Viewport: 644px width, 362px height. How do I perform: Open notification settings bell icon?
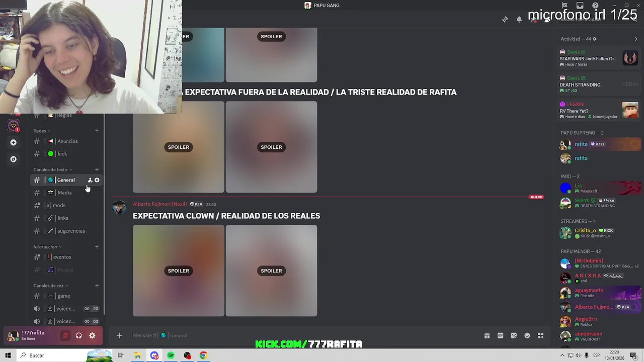coord(519,20)
